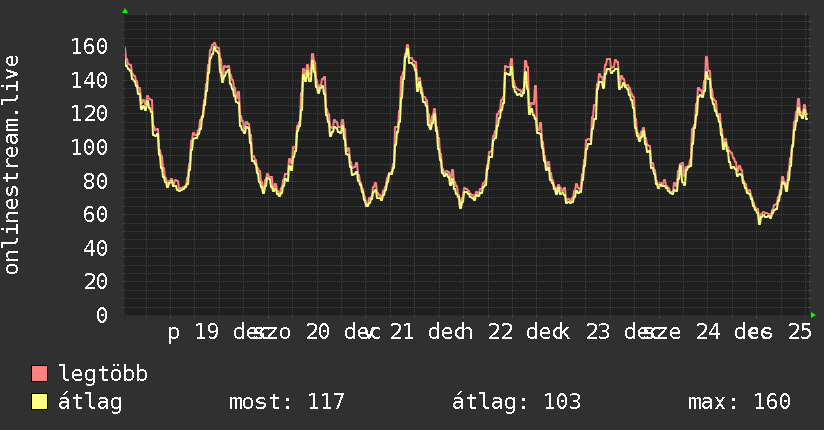824x430 pixels.
Task: Click the 22 date label on x-axis
Action: pos(500,332)
